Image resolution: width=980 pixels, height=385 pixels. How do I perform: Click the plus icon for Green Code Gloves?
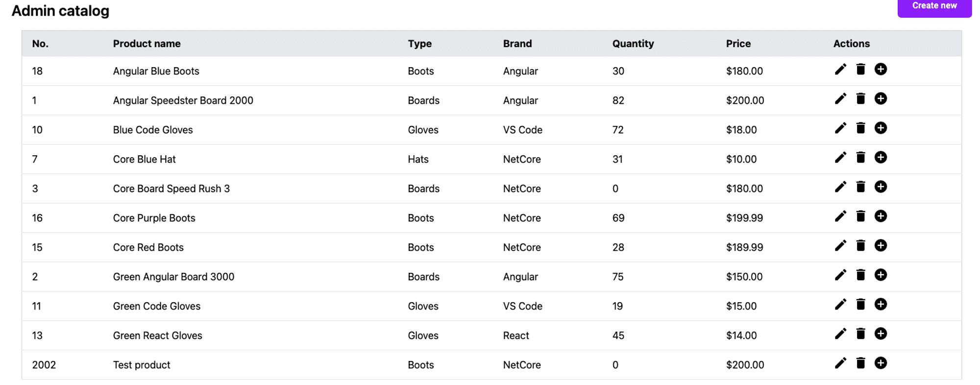coord(881,305)
